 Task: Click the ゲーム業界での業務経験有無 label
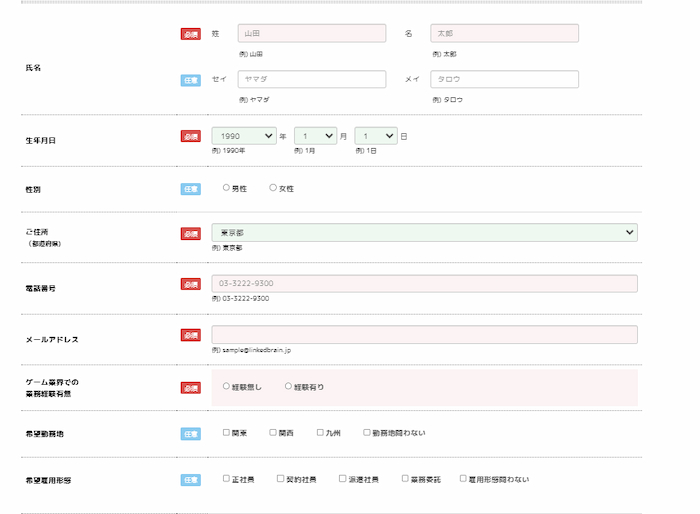click(52, 388)
